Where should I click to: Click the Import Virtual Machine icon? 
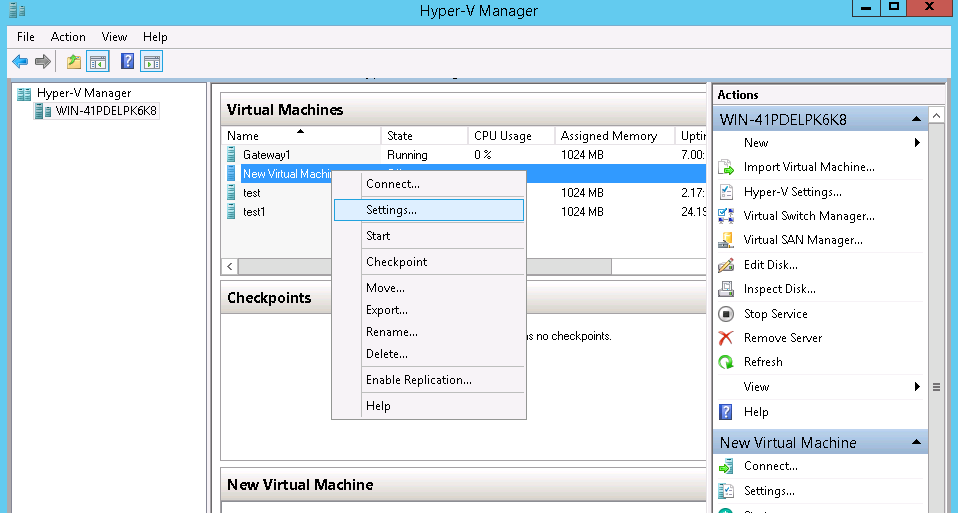(x=726, y=167)
